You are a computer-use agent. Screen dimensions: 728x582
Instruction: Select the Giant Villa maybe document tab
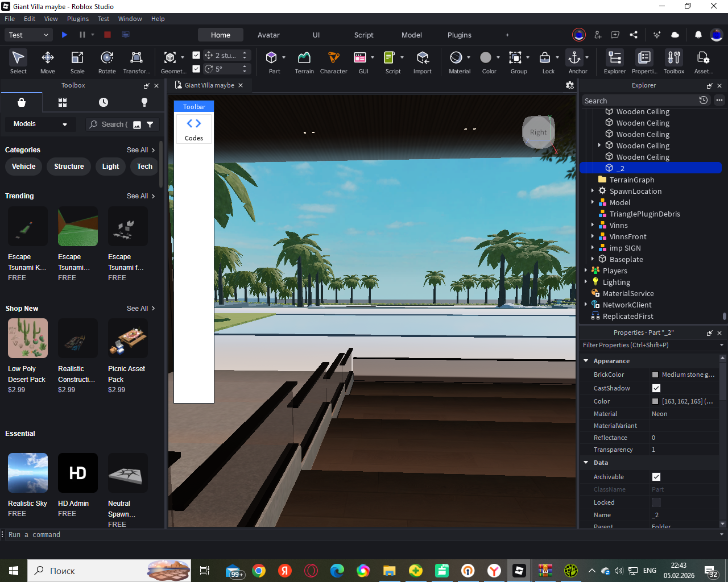click(209, 85)
